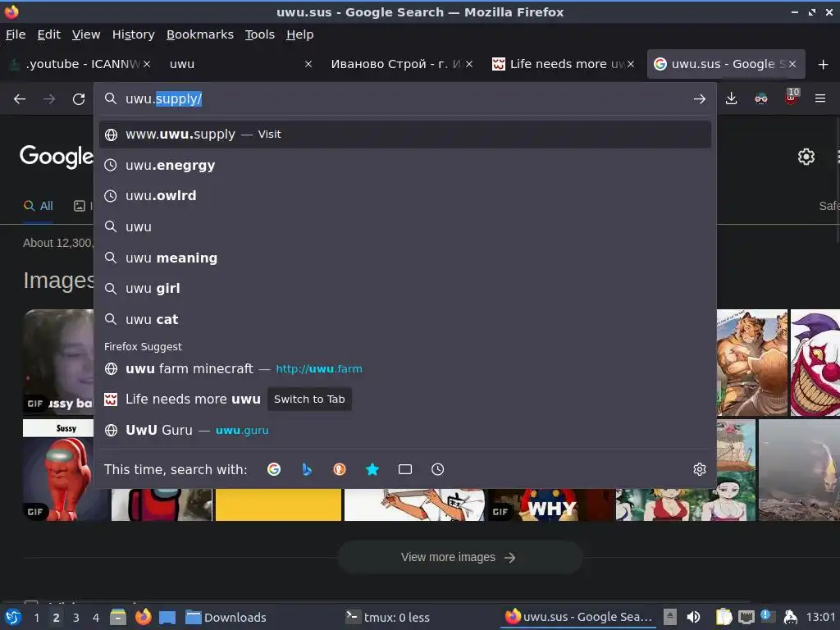The height and width of the screenshot is (630, 840).
Task: Open the tiger characters image thumbnail
Action: 752,363
